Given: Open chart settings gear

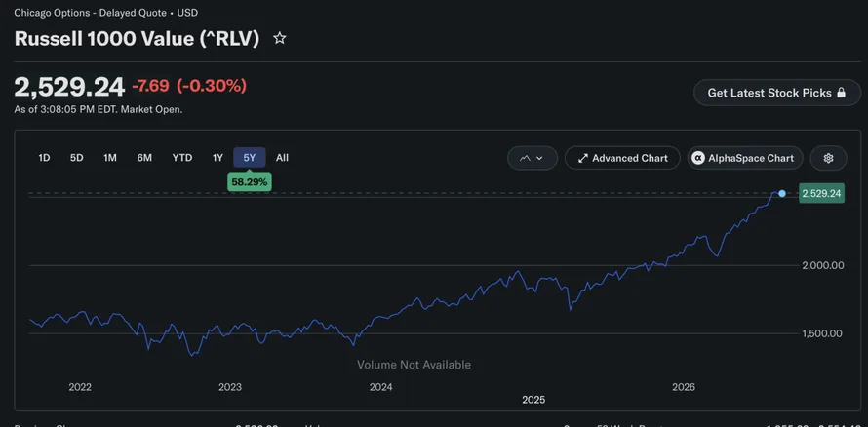Looking at the screenshot, I should point(828,158).
